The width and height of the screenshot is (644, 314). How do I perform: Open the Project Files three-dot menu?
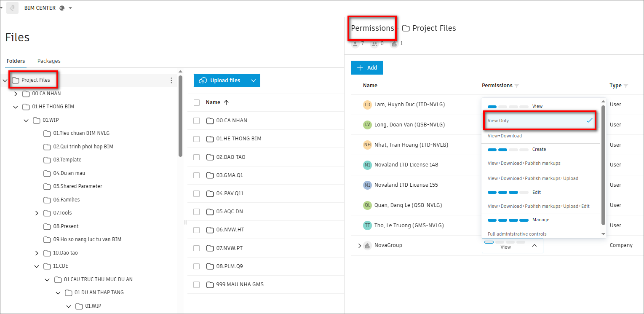[x=171, y=81]
